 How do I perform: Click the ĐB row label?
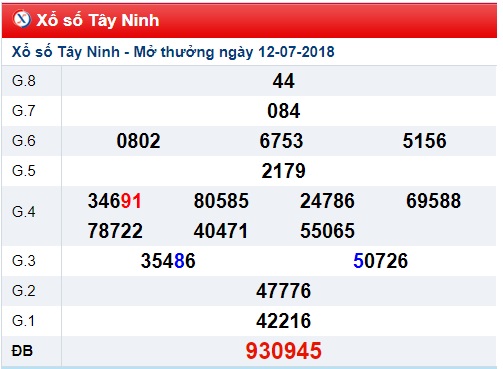pos(22,351)
